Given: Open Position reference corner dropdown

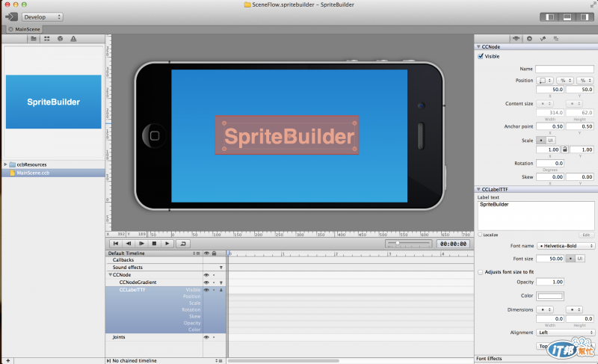Looking at the screenshot, I should (x=545, y=81).
